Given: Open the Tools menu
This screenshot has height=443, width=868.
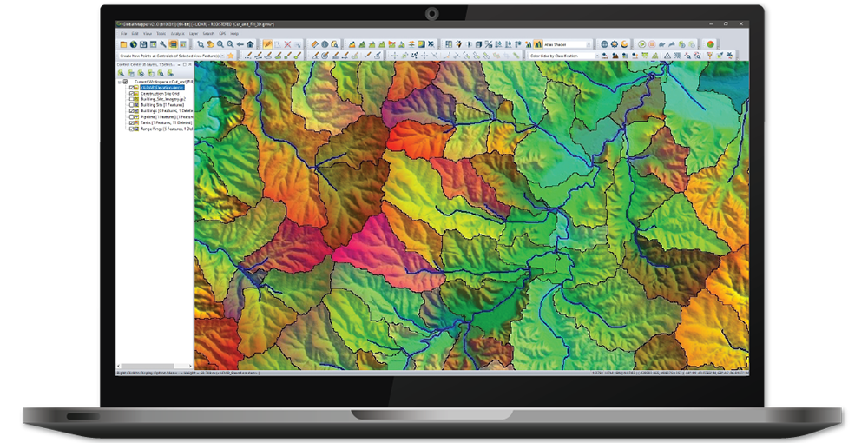Looking at the screenshot, I should [x=161, y=34].
